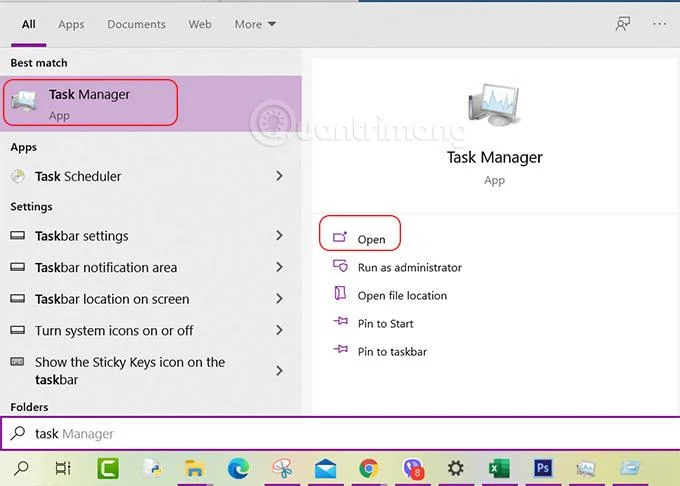Expand Show the Sticky Keys icon arrow
The height and width of the screenshot is (486, 680).
[x=279, y=370]
